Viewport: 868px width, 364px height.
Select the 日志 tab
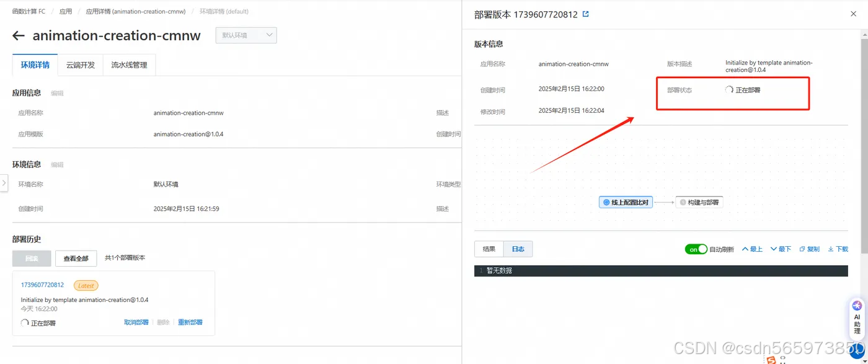pyautogui.click(x=518, y=249)
